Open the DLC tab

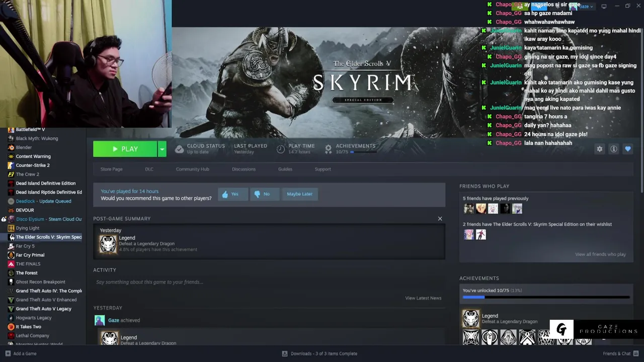tap(149, 169)
